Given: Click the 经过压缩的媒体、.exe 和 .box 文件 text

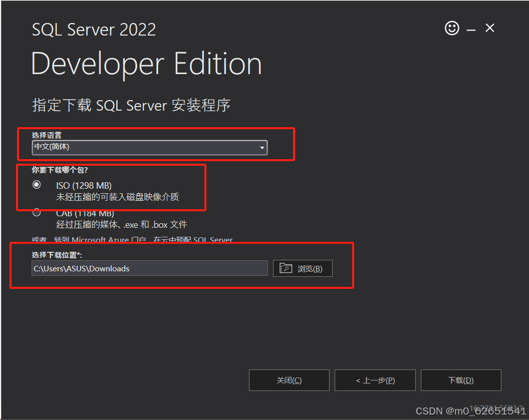Looking at the screenshot, I should click(121, 224).
